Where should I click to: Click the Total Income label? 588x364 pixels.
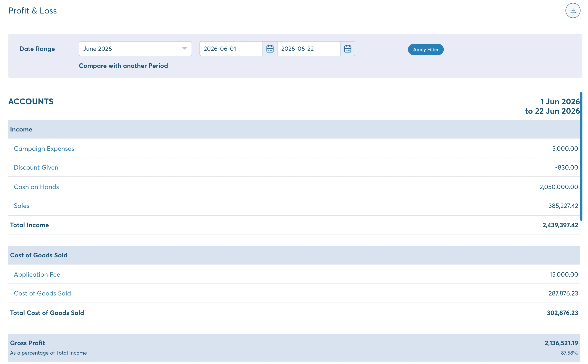point(29,225)
